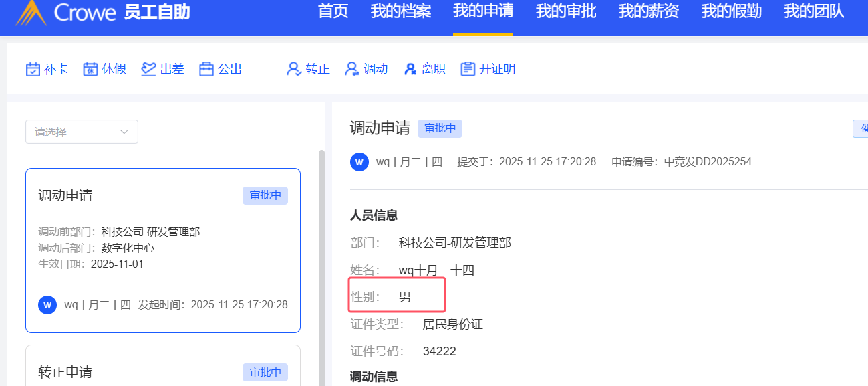Start a 开证明 application
Image resolution: width=868 pixels, height=386 pixels.
[x=488, y=69]
